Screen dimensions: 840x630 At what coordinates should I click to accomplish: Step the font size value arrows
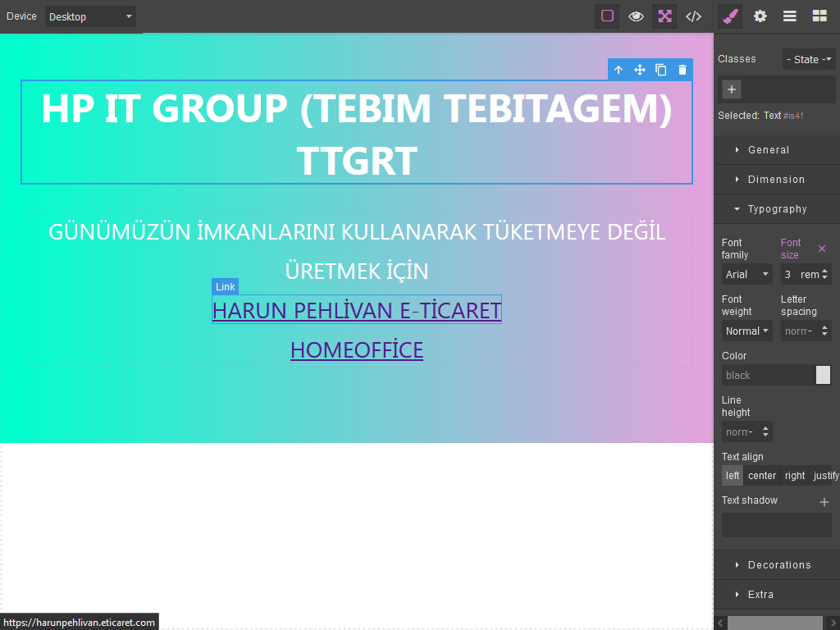[x=825, y=274]
